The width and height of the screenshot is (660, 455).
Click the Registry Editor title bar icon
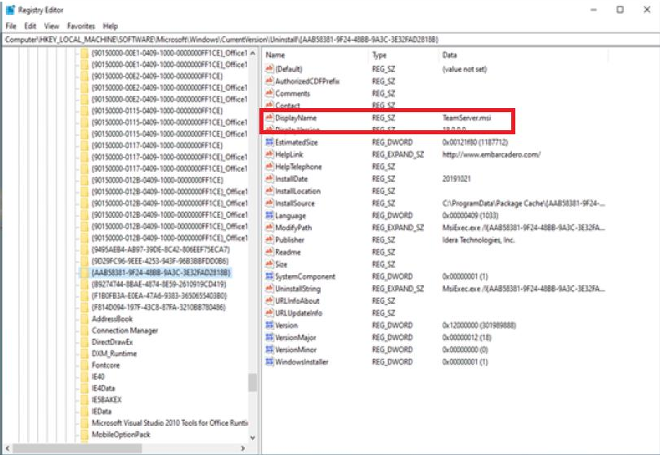click(10, 9)
